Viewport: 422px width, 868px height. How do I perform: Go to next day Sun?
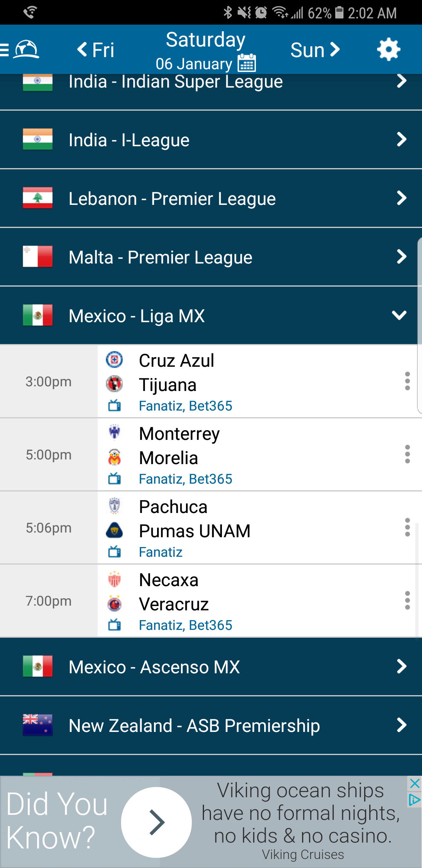tap(315, 50)
